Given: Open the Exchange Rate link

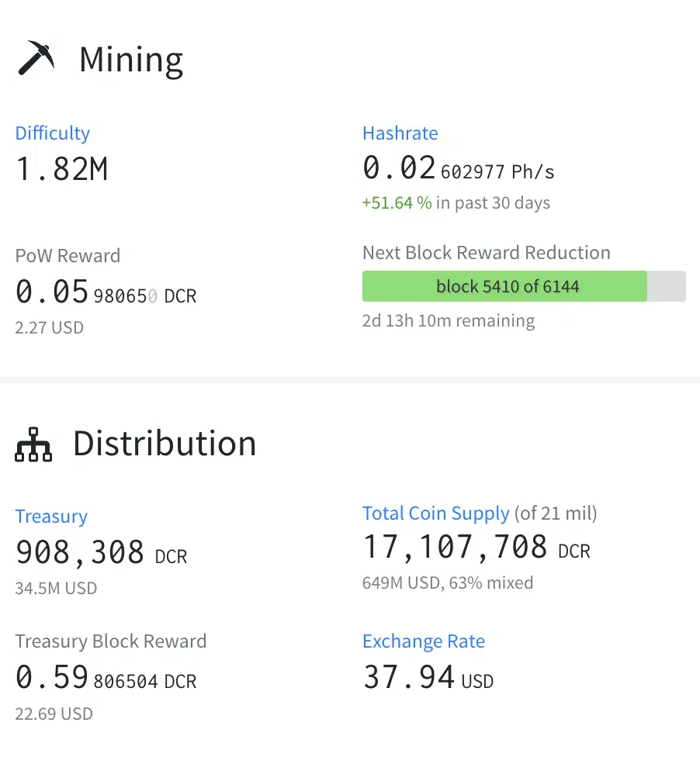Looking at the screenshot, I should (x=423, y=641).
